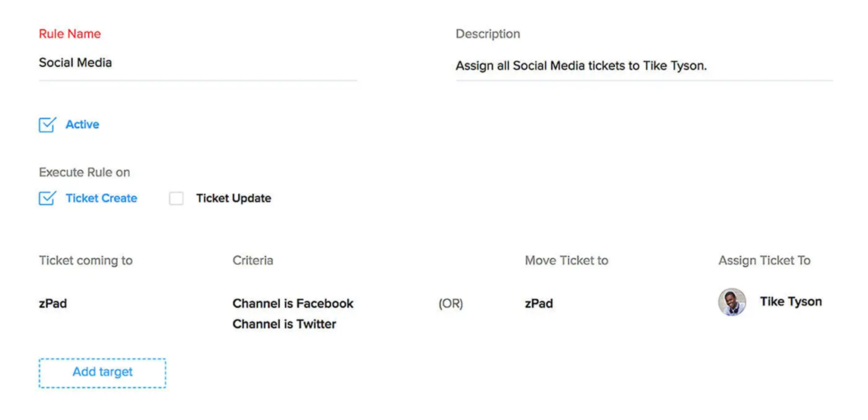Click the Assign Ticket To column header
The image size is (868, 420).
point(764,260)
